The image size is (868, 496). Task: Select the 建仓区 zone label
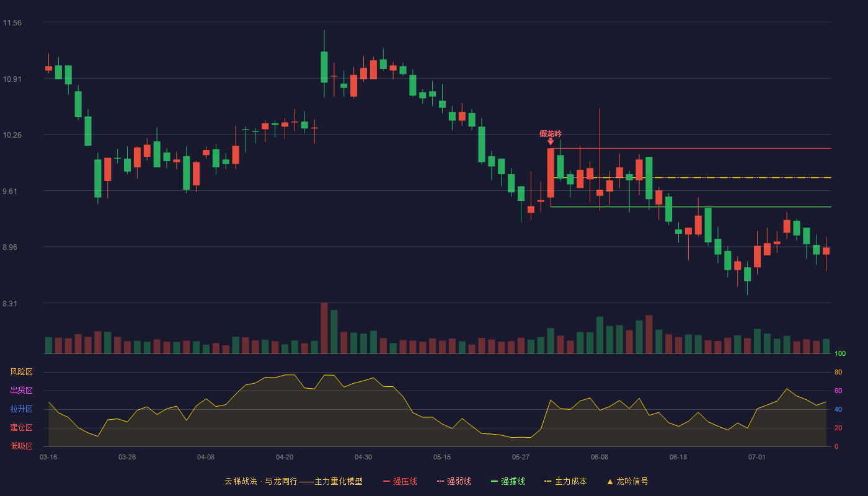tap(21, 428)
